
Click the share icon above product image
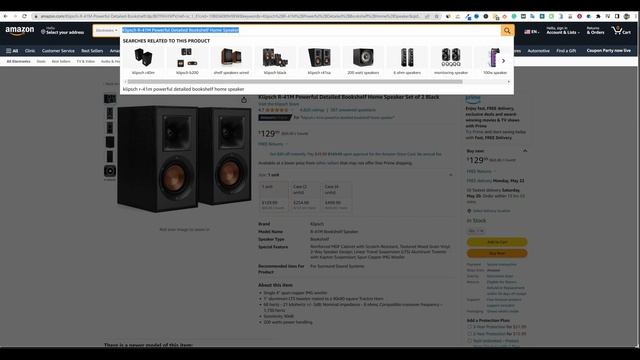pos(244,100)
